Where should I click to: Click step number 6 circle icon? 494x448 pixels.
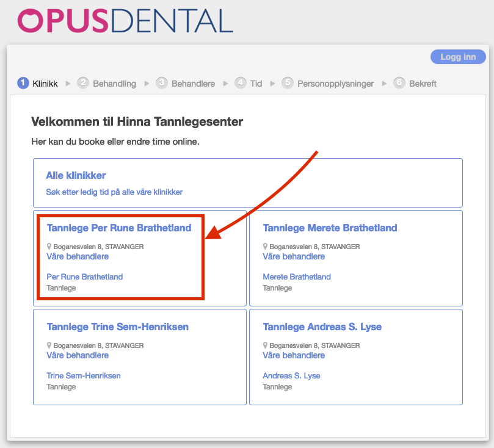click(399, 83)
